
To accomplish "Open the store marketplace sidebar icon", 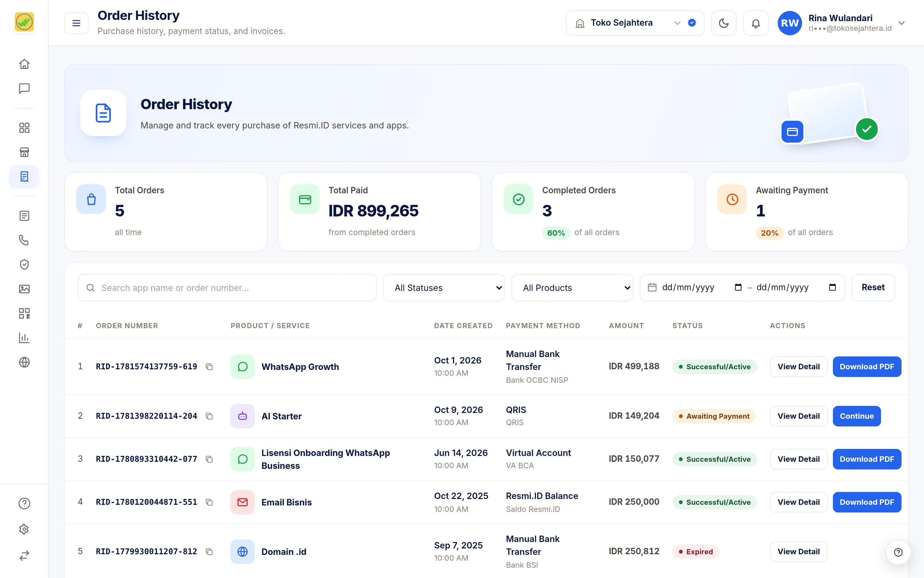I will coord(24,152).
